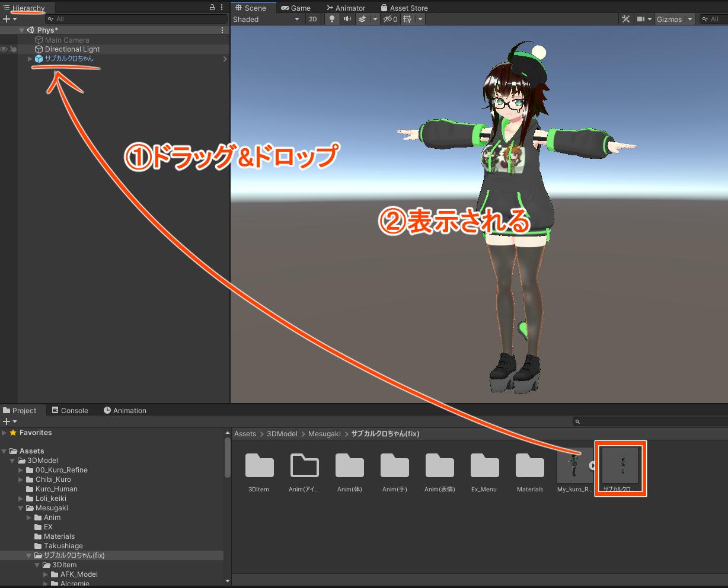Select the highlighted サブカルクロ prefab thumbnail
This screenshot has height=588, width=728.
pyautogui.click(x=620, y=466)
